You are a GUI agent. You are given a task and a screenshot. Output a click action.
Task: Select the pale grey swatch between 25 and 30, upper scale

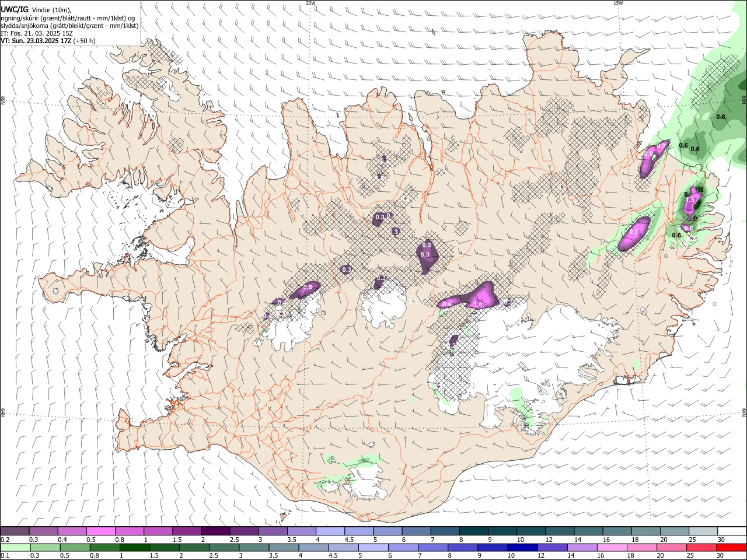(x=703, y=531)
